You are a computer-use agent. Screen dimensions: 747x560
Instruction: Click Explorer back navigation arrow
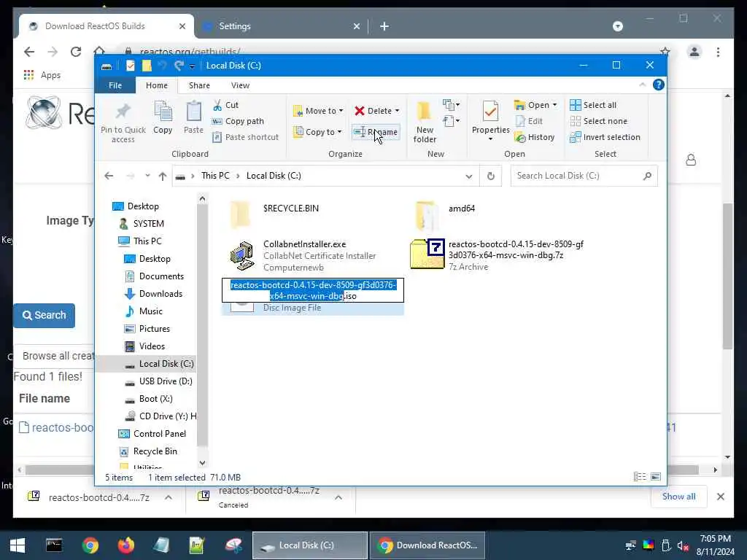tap(109, 176)
